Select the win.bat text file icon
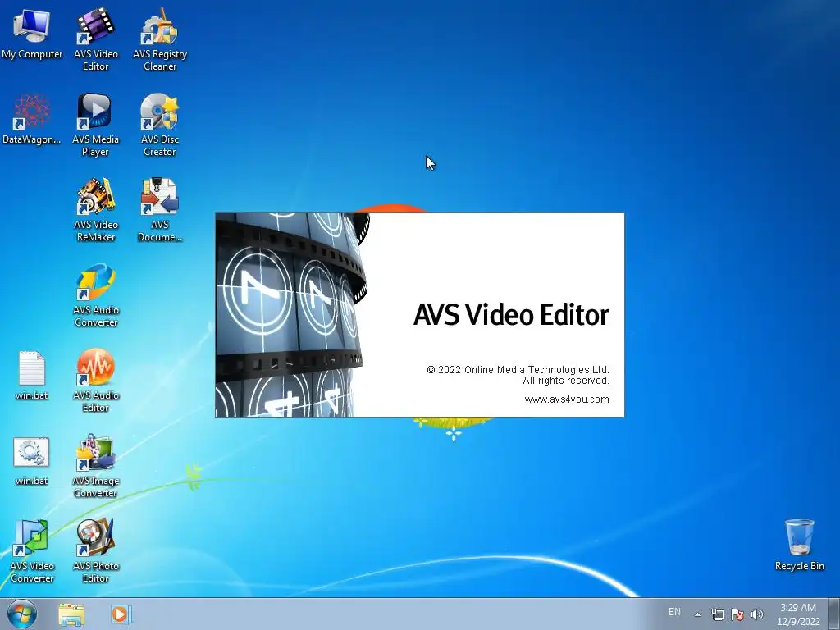Viewport: 840px width, 630px height. point(32,375)
